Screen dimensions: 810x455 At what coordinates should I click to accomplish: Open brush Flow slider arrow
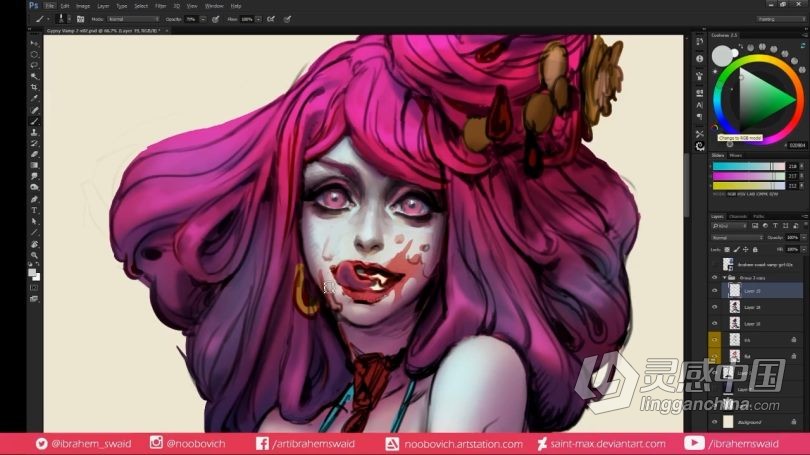[x=258, y=19]
